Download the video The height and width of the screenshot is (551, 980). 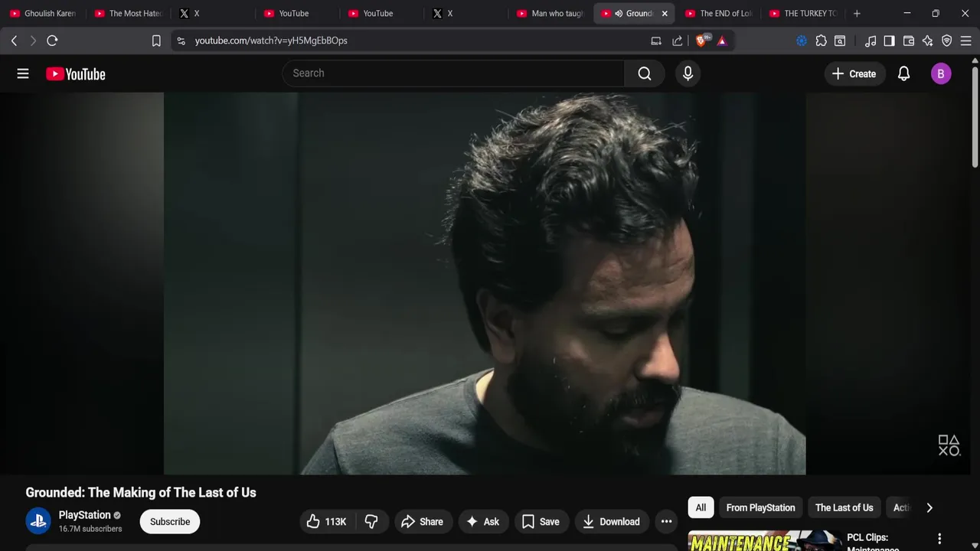coord(612,522)
